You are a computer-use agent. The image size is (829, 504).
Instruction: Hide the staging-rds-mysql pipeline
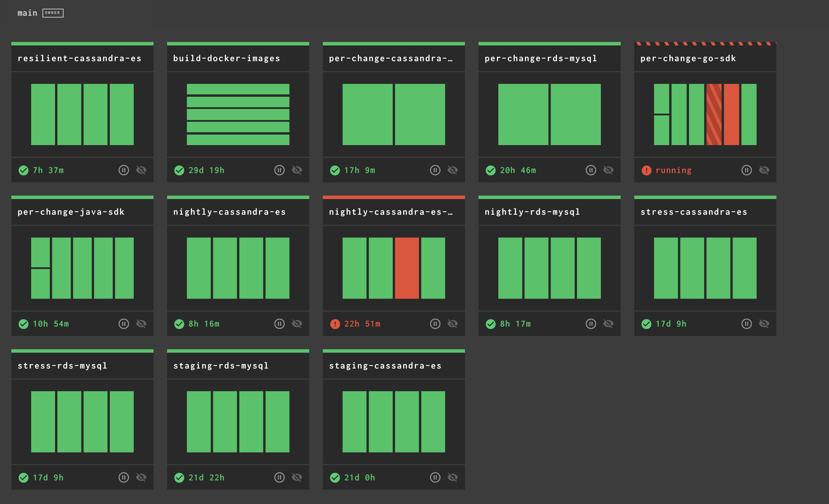tap(297, 477)
